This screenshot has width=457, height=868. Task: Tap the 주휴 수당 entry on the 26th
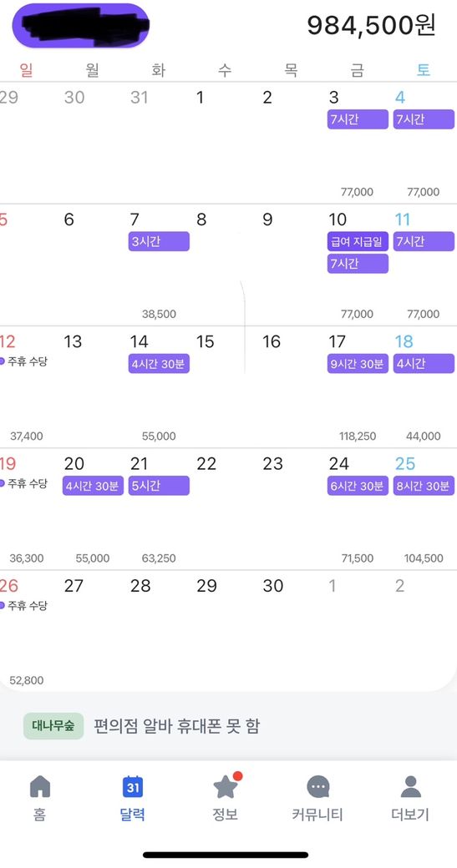click(24, 606)
